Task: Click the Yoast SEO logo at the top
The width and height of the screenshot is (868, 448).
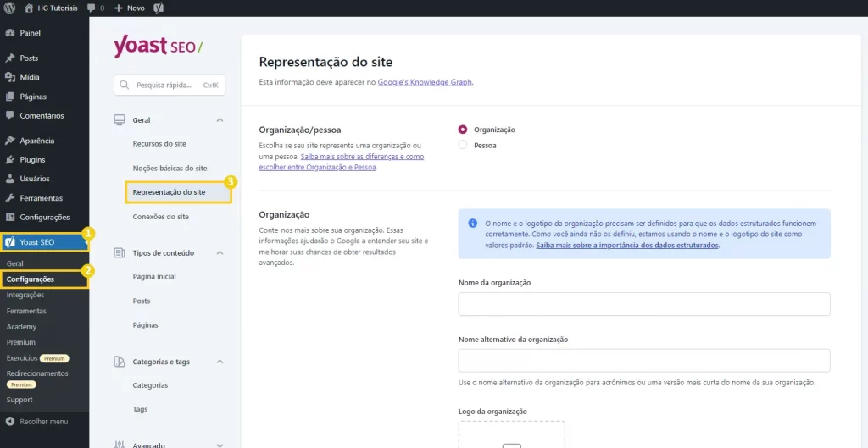Action: click(158, 47)
